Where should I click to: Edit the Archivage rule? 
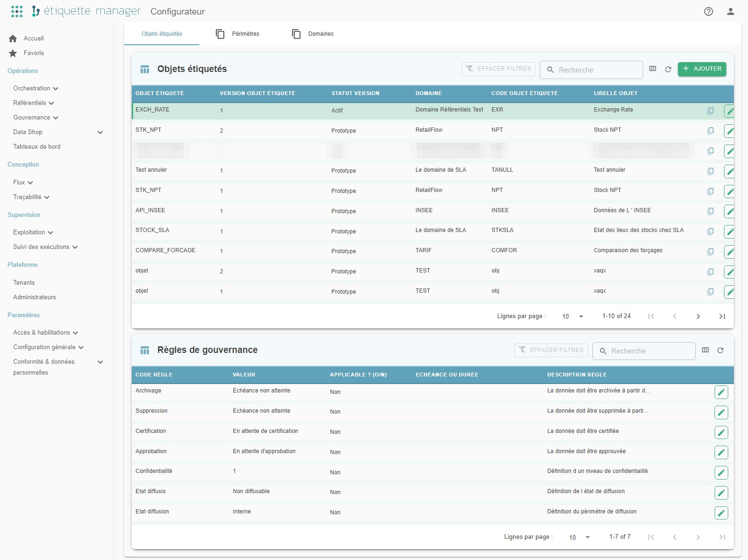[x=721, y=392]
